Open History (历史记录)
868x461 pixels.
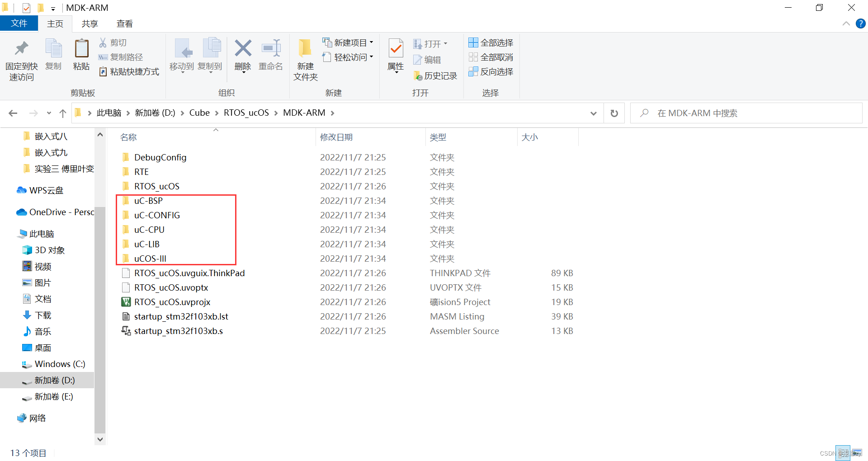(x=435, y=76)
